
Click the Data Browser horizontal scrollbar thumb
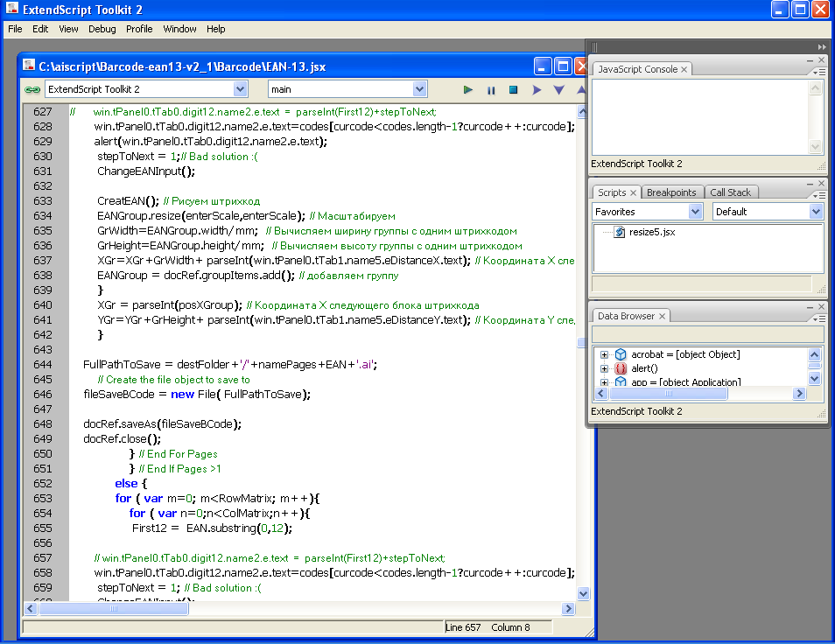click(x=669, y=394)
